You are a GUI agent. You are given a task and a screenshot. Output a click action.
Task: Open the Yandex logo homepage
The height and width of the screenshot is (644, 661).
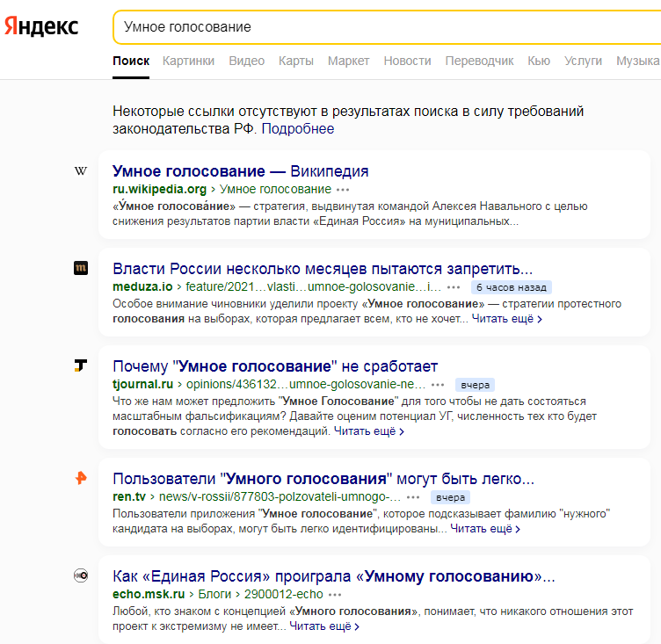41,26
